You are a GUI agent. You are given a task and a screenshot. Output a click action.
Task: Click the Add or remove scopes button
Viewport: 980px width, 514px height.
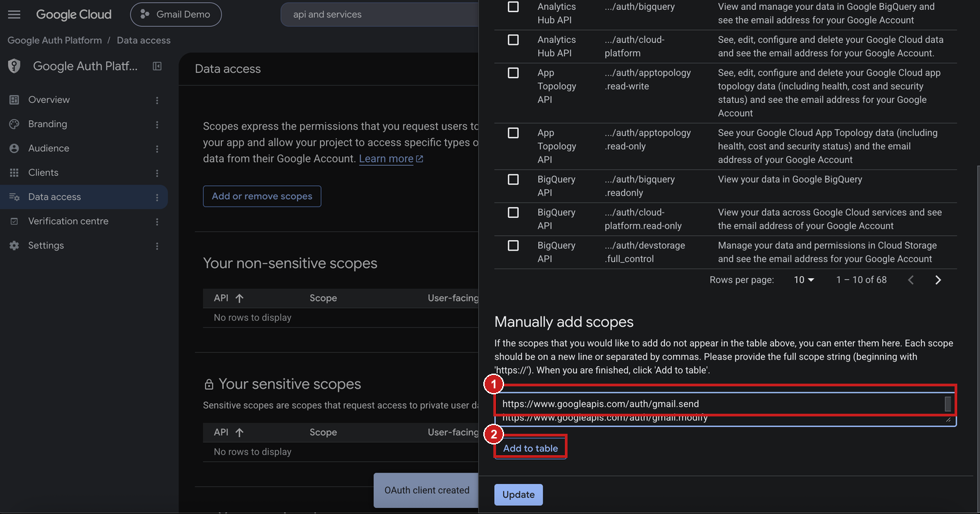click(x=262, y=197)
